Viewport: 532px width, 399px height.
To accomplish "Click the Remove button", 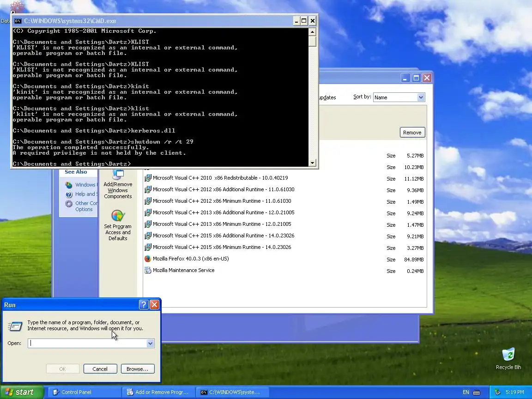I will click(x=412, y=133).
